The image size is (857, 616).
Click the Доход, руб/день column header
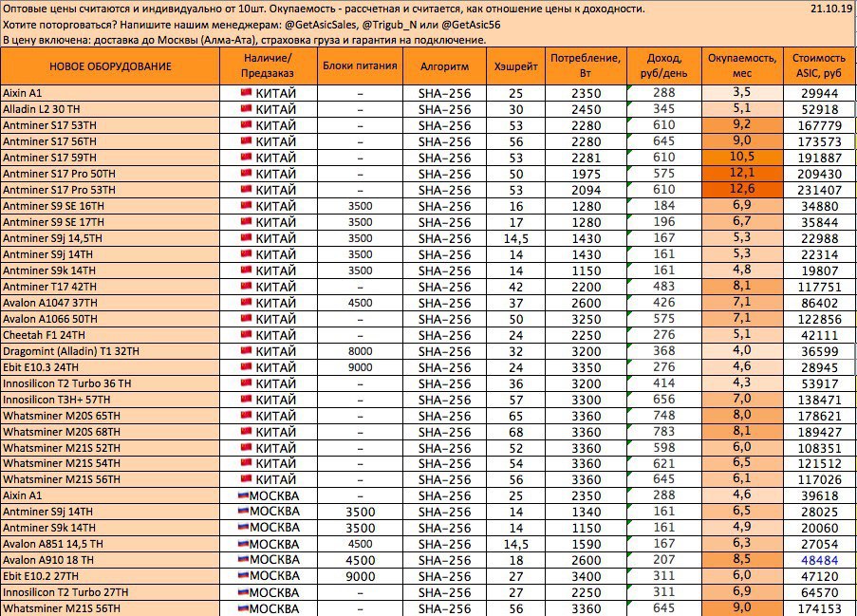pyautogui.click(x=664, y=66)
